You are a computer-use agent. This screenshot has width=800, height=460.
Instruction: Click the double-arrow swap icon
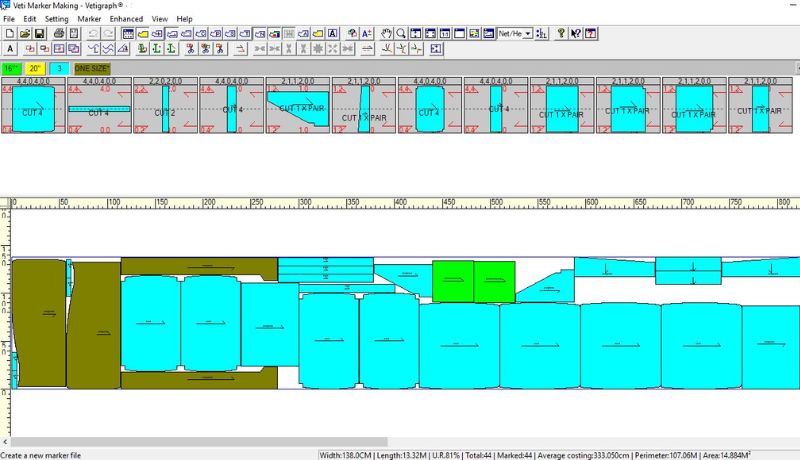coord(367,49)
